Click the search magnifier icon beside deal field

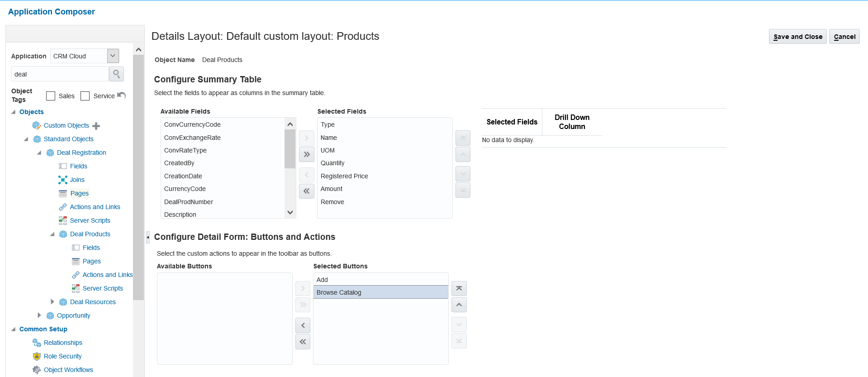116,74
